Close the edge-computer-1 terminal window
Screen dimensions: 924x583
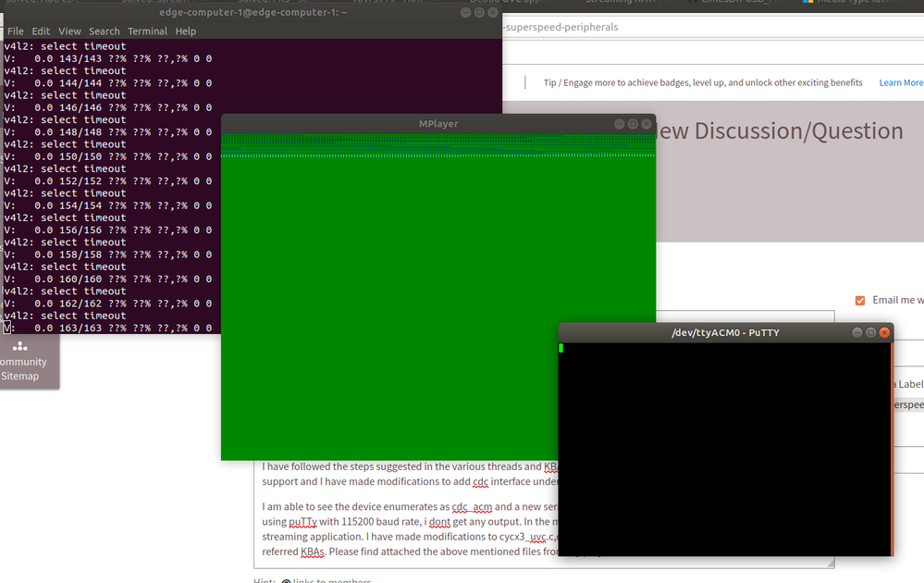[493, 12]
